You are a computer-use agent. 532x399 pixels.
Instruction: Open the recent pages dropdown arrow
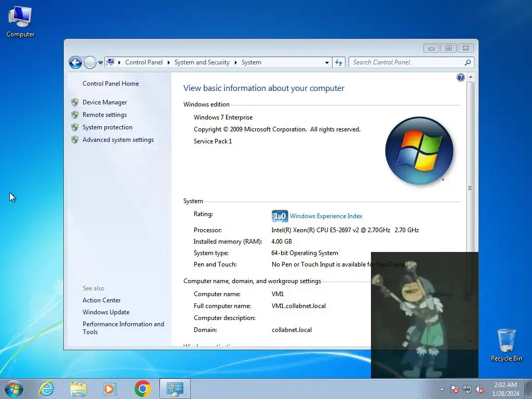click(100, 63)
